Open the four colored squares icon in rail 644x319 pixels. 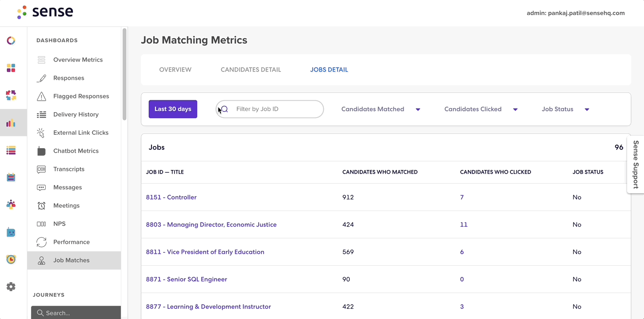11,68
